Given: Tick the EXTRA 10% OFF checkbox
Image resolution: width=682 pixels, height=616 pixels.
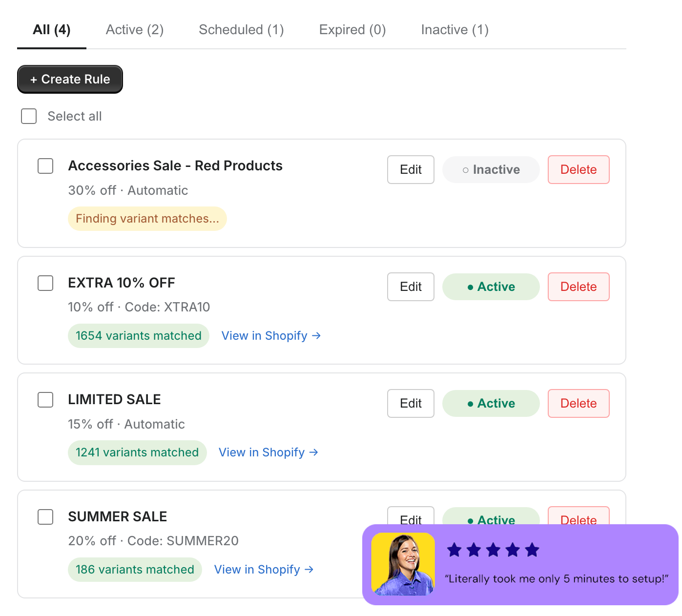Looking at the screenshot, I should pos(45,283).
